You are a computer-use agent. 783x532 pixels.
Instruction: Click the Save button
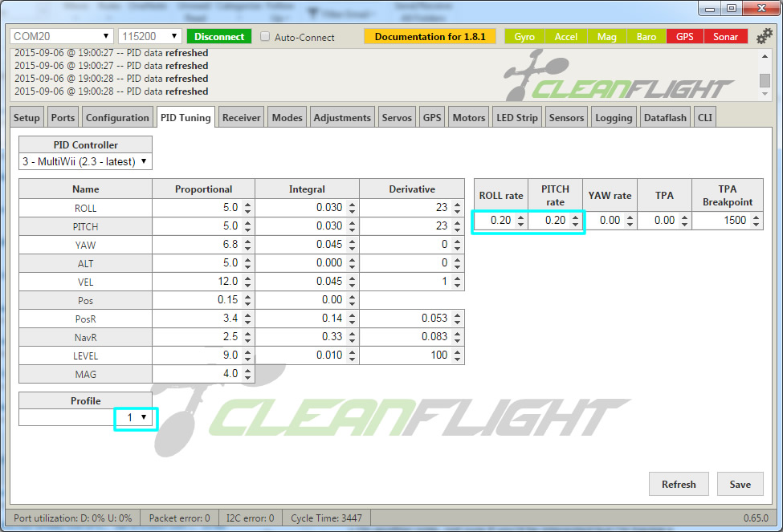point(740,484)
